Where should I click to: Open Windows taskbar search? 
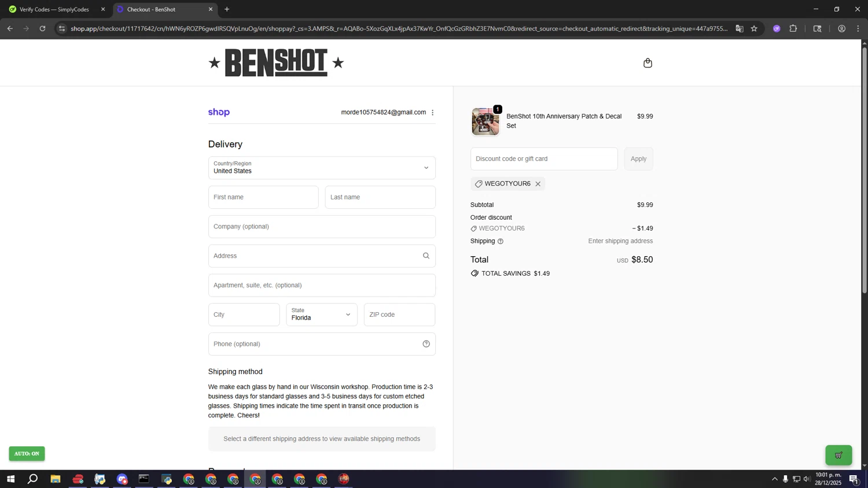pyautogui.click(x=33, y=479)
